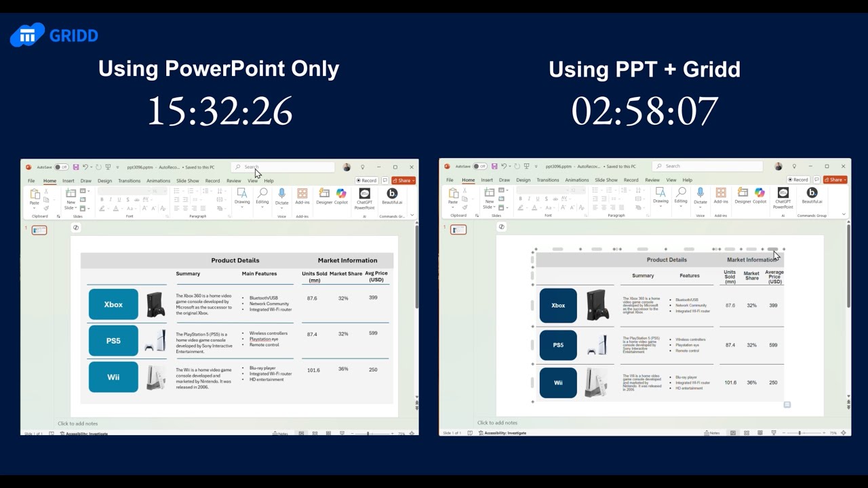This screenshot has width=868, height=488.
Task: Launch Designer in right PowerPoint window
Action: click(743, 194)
